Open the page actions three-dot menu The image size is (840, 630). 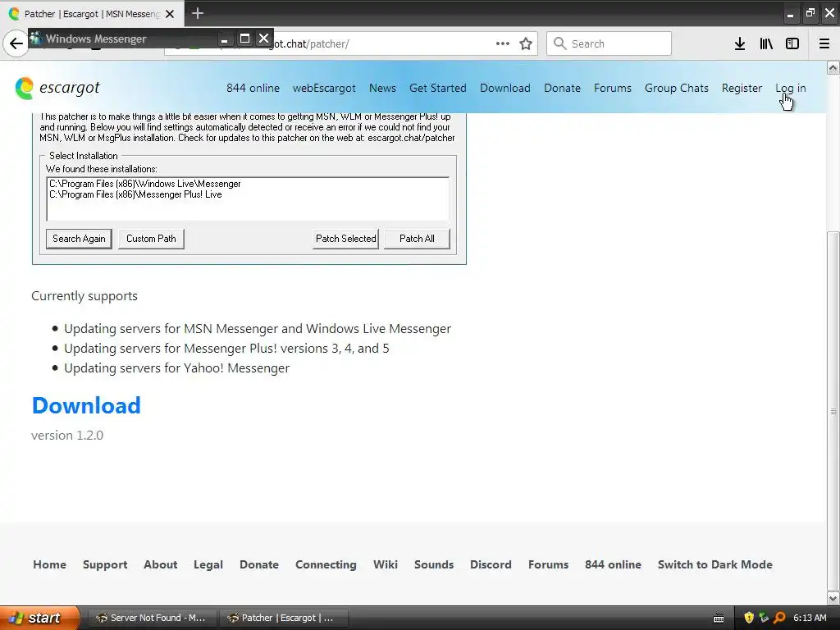pos(503,43)
